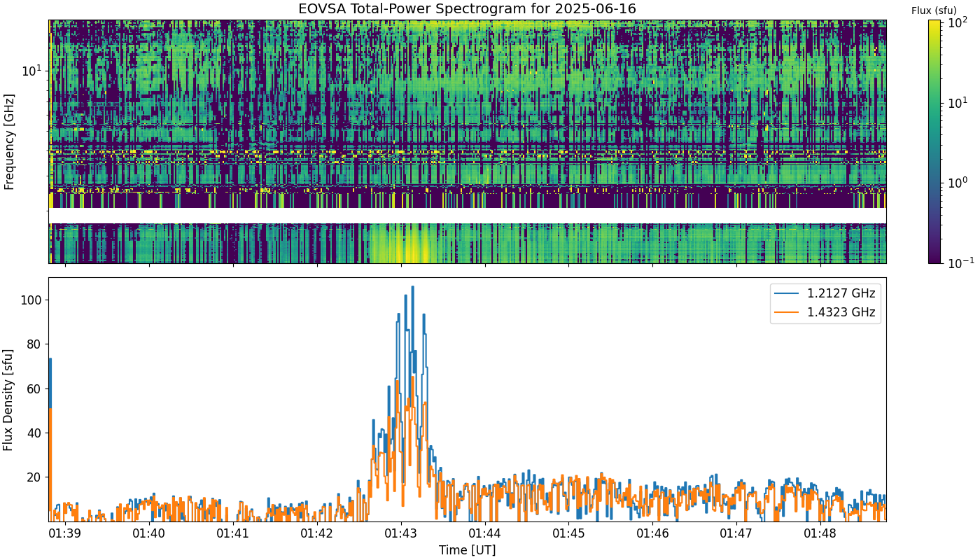Click the 1.4323 GHz legend entry

826,312
